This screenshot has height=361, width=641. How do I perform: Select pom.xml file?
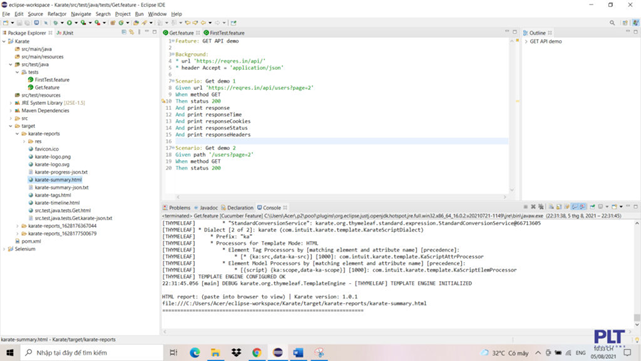click(x=31, y=241)
